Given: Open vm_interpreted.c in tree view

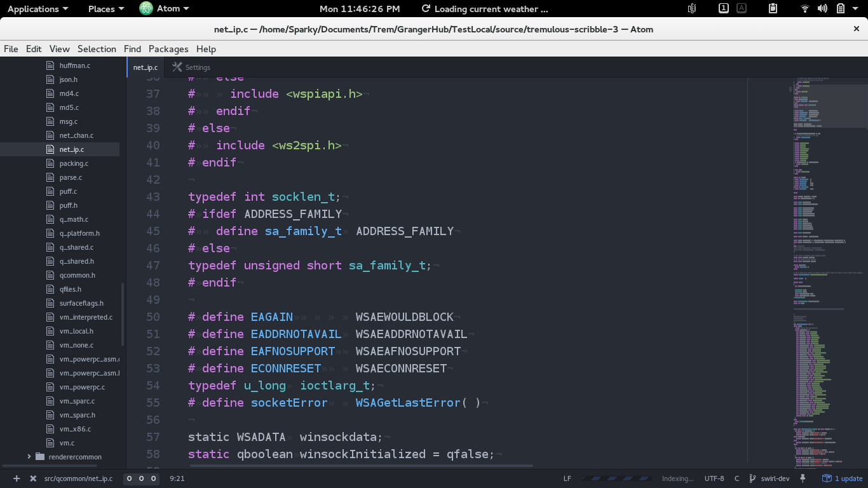Looking at the screenshot, I should coord(86,317).
